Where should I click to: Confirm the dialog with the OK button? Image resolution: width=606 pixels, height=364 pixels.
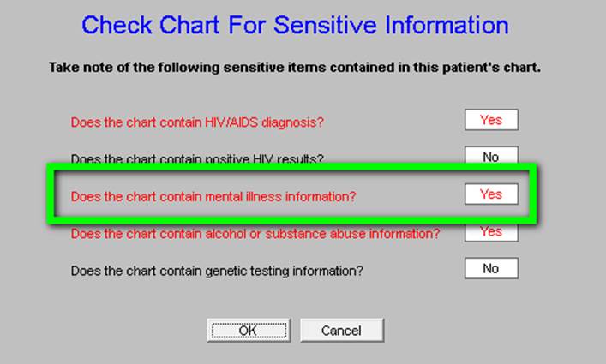tap(249, 330)
